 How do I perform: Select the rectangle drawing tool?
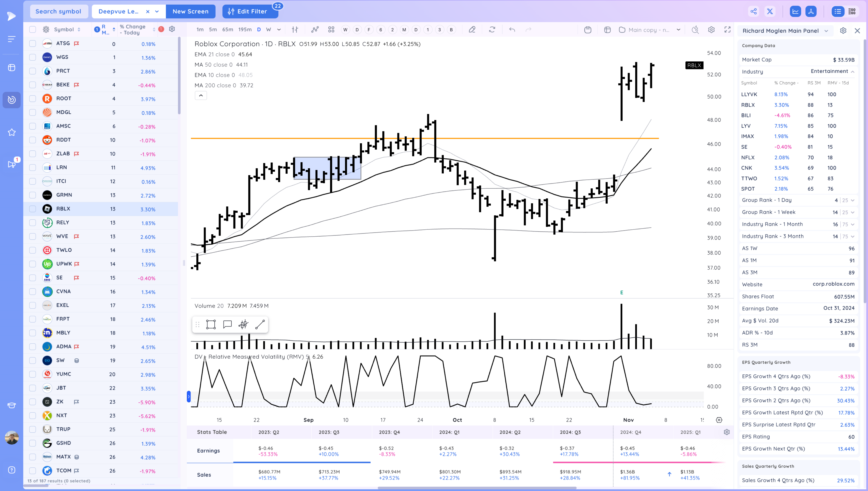211,325
